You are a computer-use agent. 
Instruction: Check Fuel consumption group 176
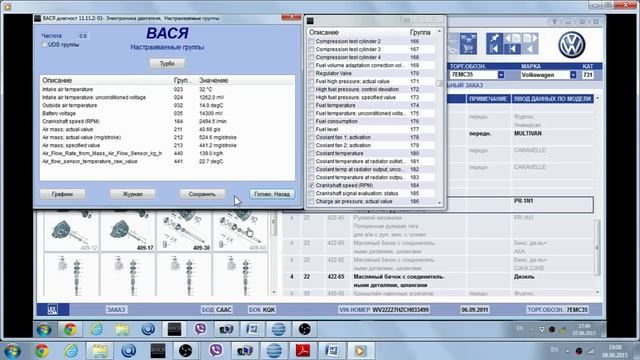tap(311, 121)
